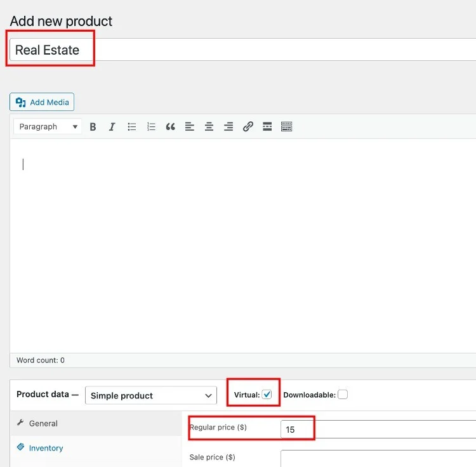This screenshot has width=476, height=467.
Task: Insert or edit a link
Action: click(x=248, y=126)
